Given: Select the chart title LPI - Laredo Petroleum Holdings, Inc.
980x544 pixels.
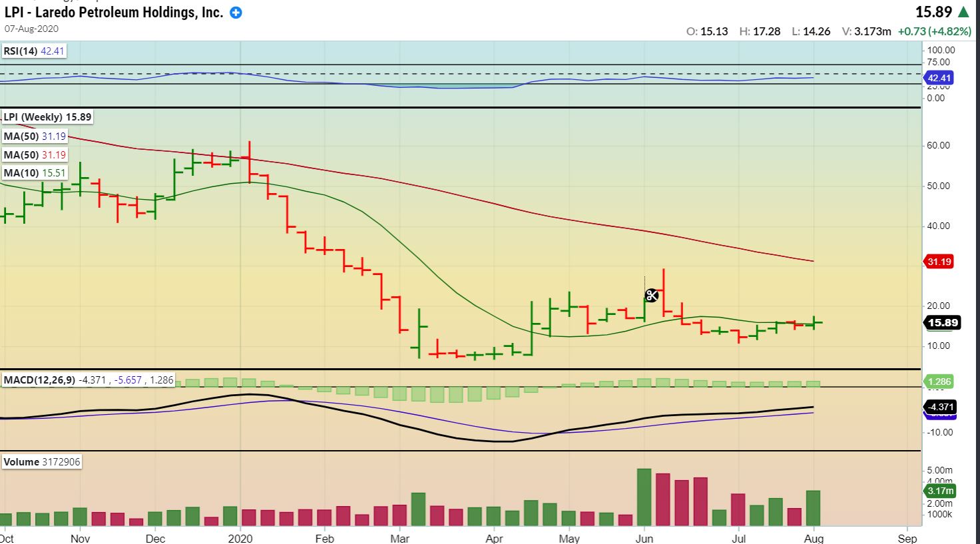Looking at the screenshot, I should (114, 12).
